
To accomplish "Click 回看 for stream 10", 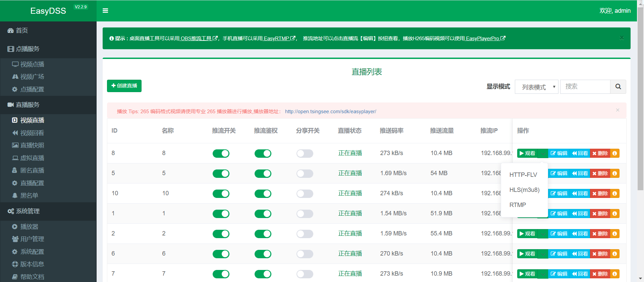I will point(580,194).
